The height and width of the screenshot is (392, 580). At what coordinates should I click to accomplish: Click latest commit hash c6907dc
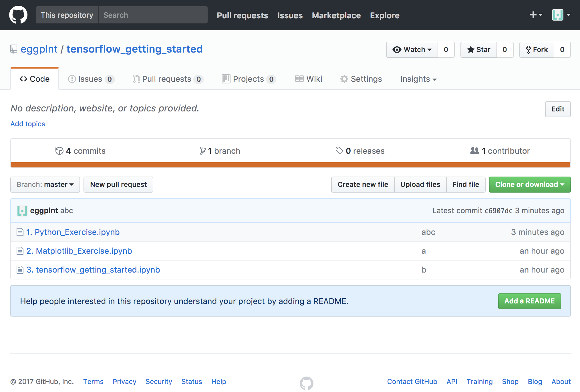(498, 211)
